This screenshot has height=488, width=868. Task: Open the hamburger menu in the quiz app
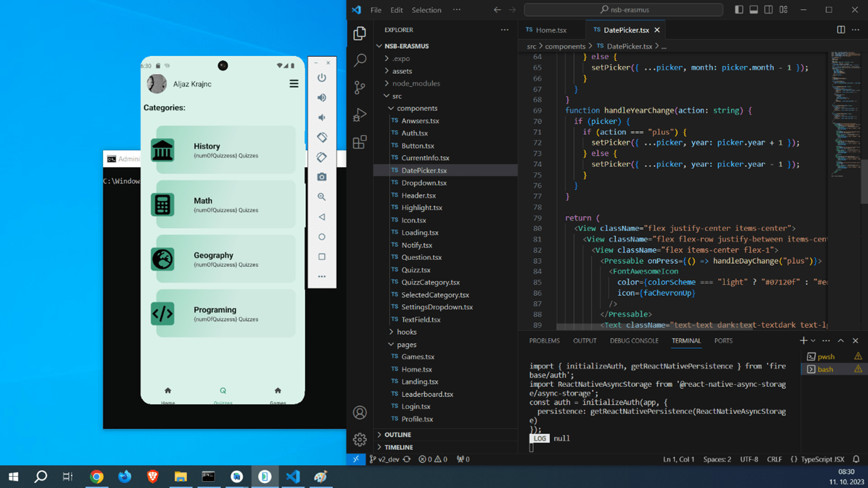pos(294,84)
